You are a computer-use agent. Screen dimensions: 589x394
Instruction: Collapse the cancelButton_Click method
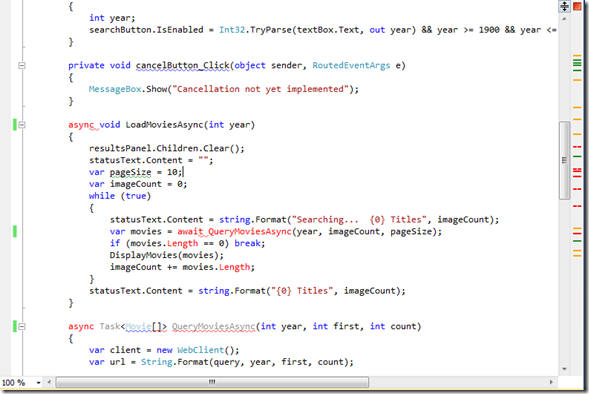pyautogui.click(x=22, y=65)
